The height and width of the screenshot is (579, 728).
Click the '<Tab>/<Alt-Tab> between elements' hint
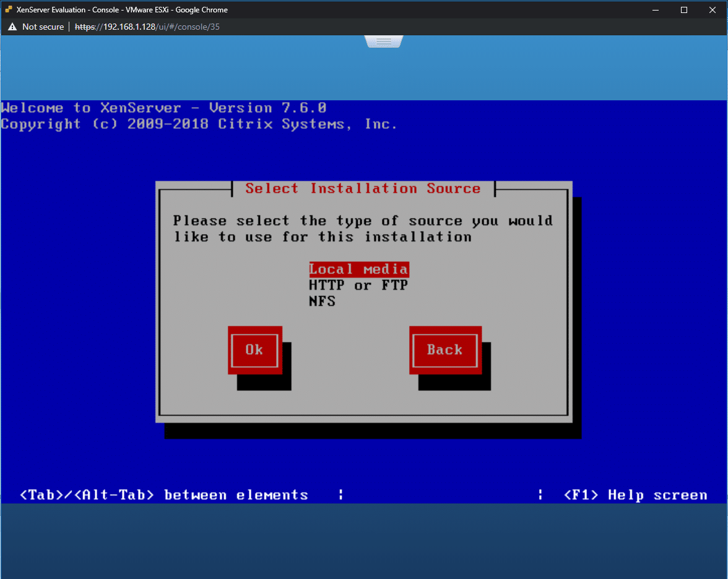pos(164,495)
